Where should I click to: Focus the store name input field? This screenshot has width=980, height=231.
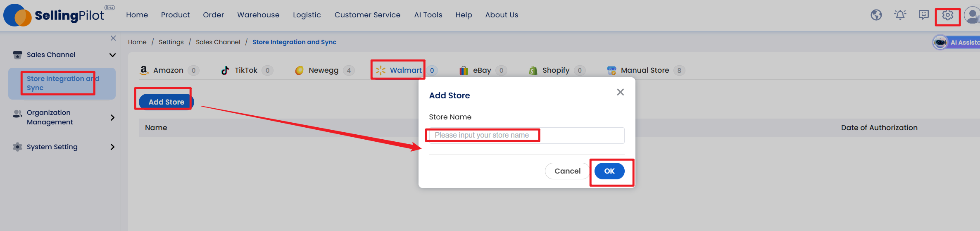point(526,135)
